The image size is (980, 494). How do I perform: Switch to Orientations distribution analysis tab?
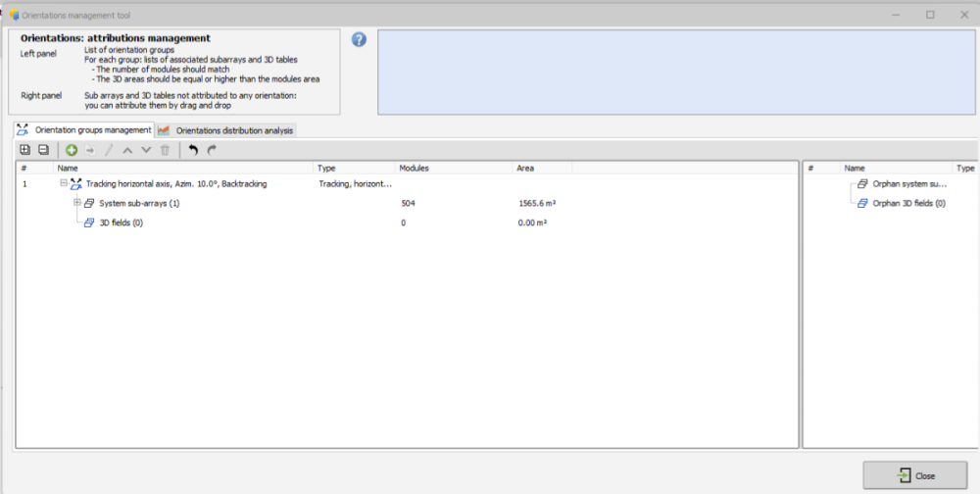tap(233, 130)
